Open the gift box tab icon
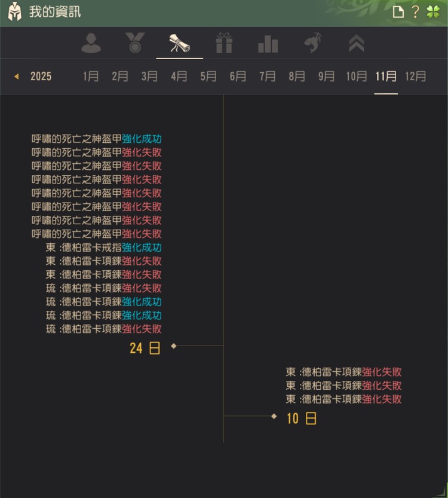Viewport: 448px width, 498px height. 224,43
